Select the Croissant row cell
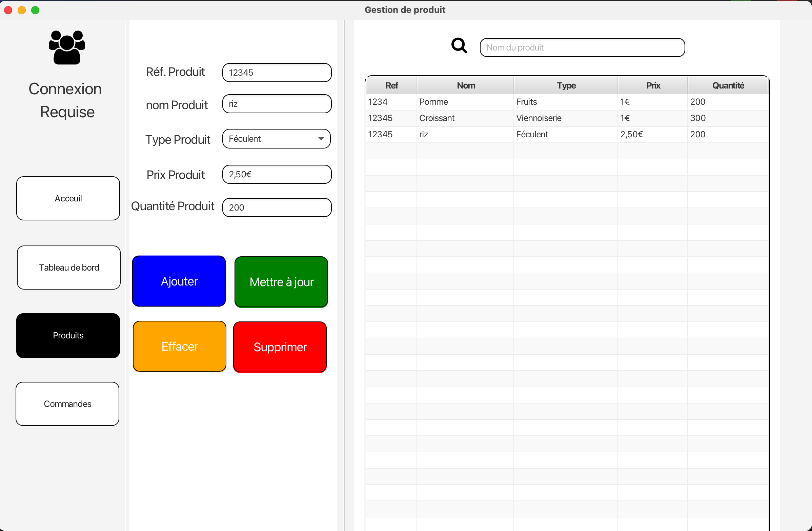Viewport: 812px width, 531px height. [465, 118]
